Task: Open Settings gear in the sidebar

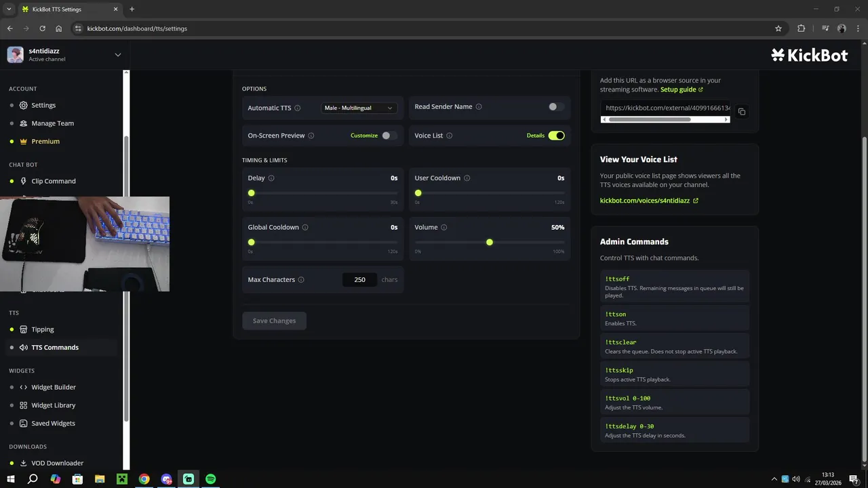Action: pyautogui.click(x=43, y=105)
